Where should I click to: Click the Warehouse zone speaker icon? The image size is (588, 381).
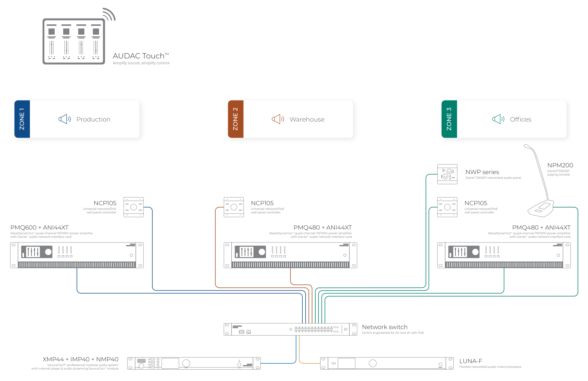coord(278,119)
